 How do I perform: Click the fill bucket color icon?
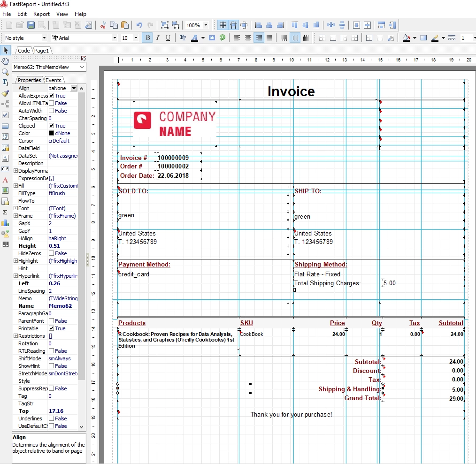(x=406, y=38)
